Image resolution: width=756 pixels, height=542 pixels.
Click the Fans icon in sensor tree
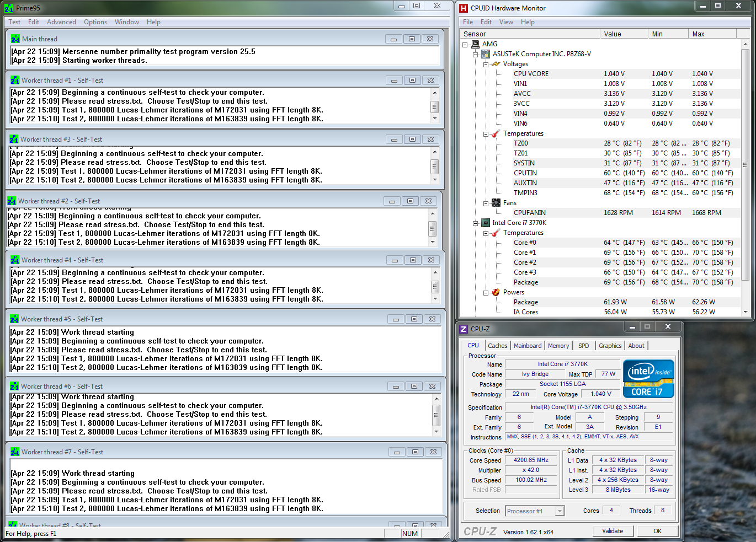496,203
